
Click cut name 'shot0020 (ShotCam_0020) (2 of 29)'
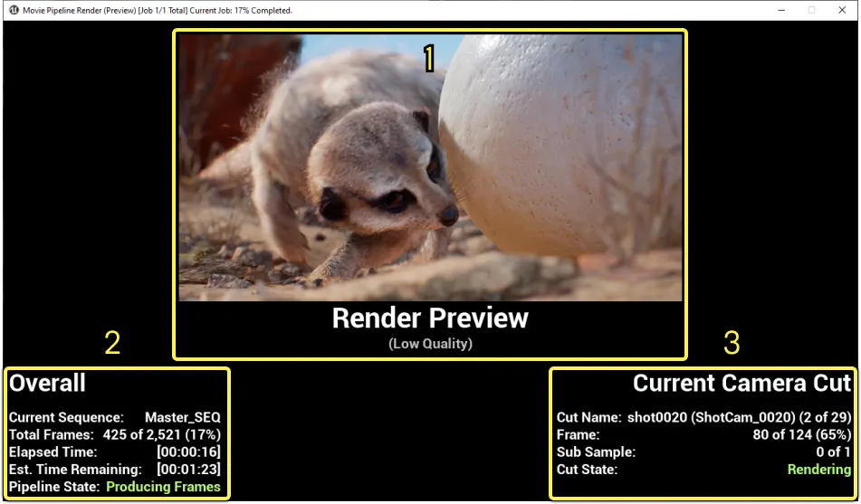739,417
